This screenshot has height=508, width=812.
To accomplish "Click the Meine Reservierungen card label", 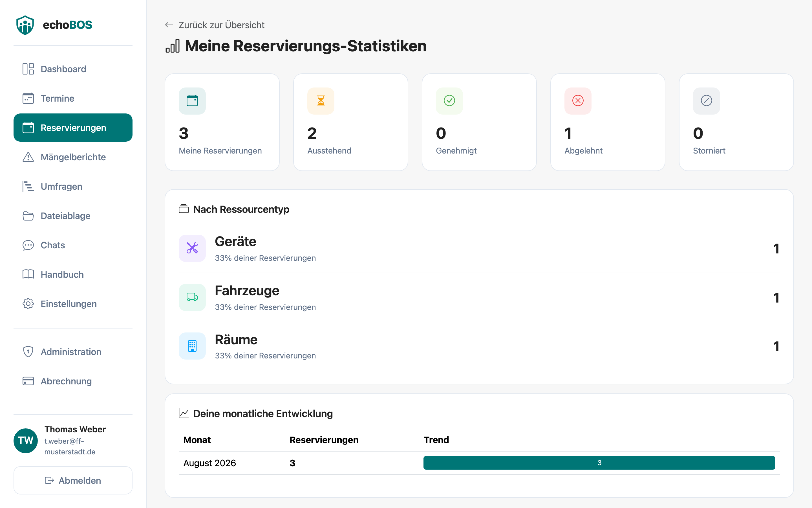I will (220, 150).
